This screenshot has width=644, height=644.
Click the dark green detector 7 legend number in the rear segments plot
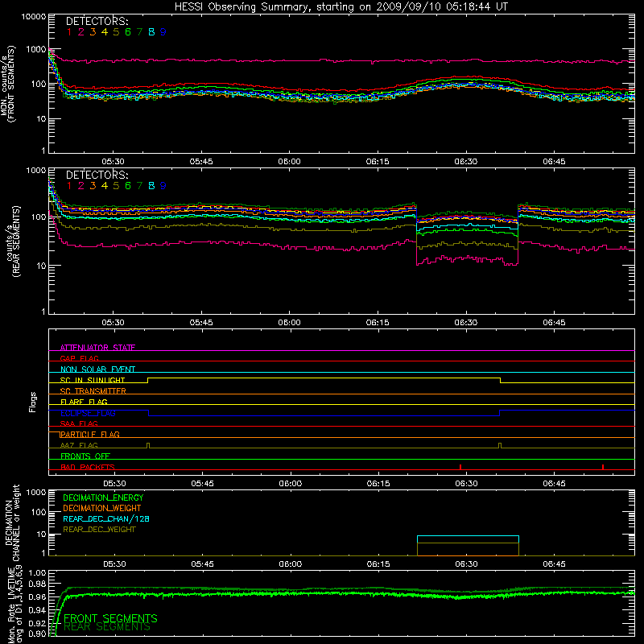point(139,186)
